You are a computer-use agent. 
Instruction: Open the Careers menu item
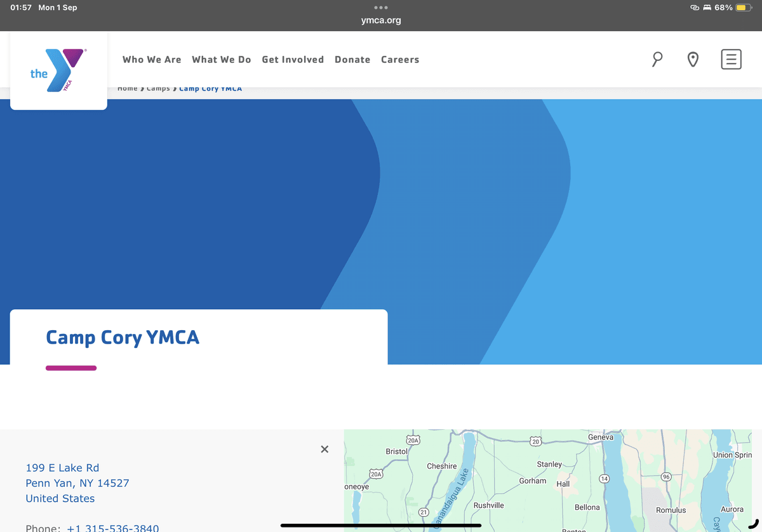tap(400, 60)
